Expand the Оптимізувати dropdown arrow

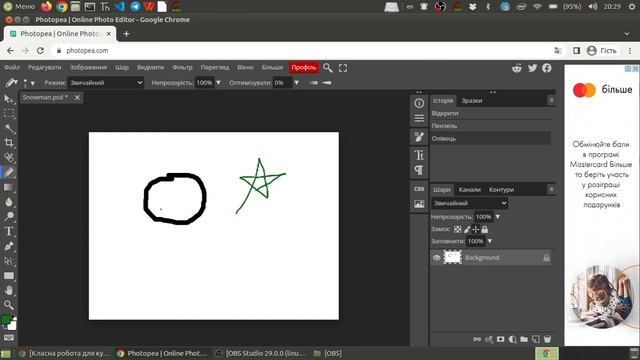(296, 82)
